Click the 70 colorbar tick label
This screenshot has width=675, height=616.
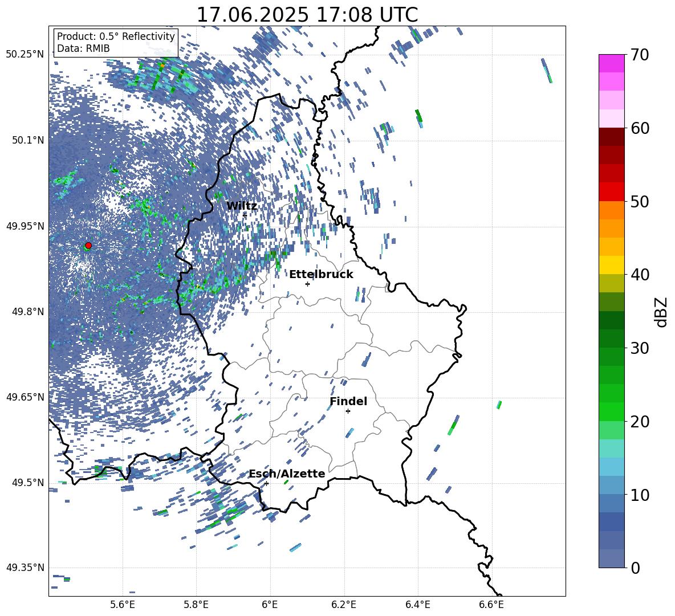[639, 55]
